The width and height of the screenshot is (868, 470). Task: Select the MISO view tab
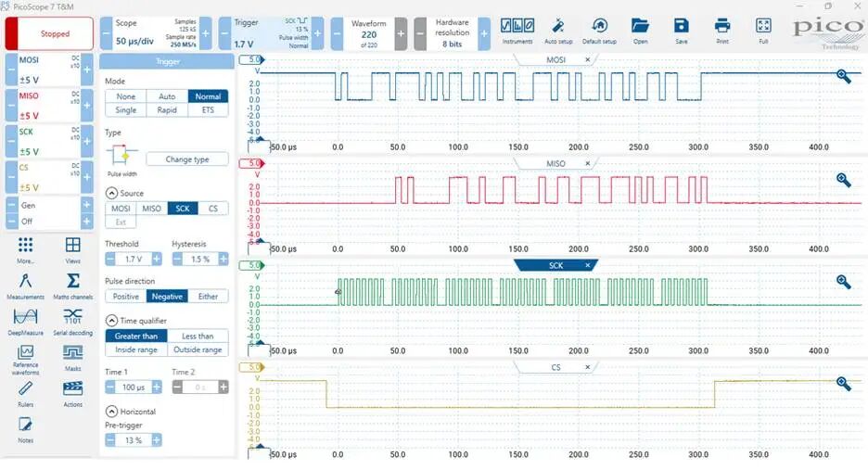point(555,164)
